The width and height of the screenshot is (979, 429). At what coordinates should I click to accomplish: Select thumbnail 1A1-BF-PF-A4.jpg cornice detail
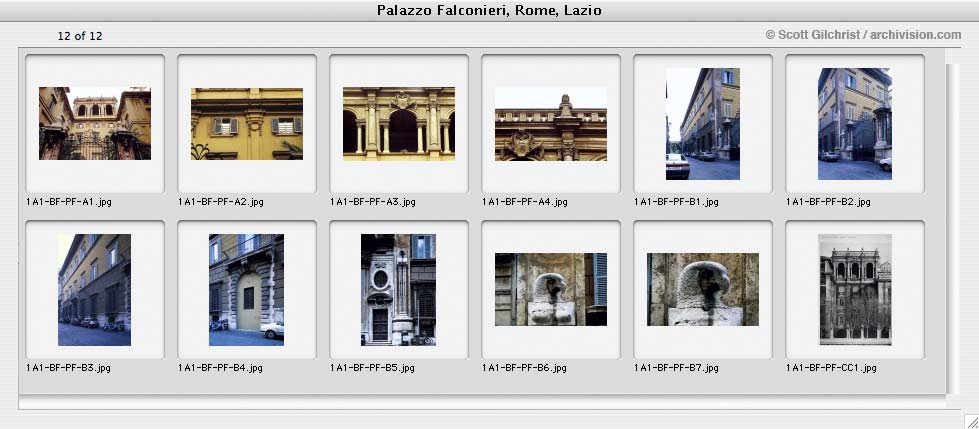tap(551, 124)
